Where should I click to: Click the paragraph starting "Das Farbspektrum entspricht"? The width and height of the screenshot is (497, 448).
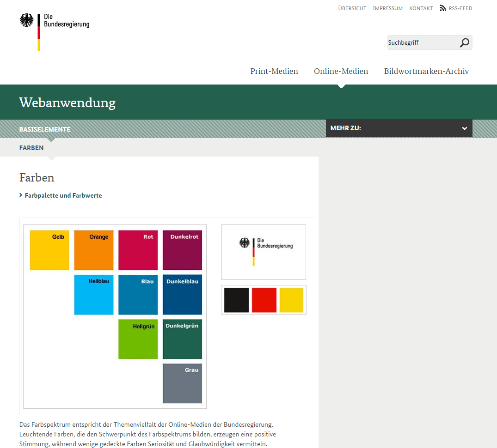(147, 434)
